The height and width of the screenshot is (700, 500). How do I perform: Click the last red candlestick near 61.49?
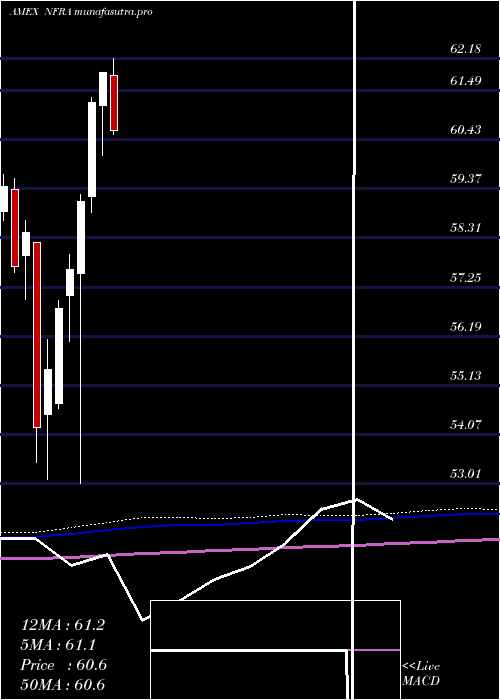[114, 103]
